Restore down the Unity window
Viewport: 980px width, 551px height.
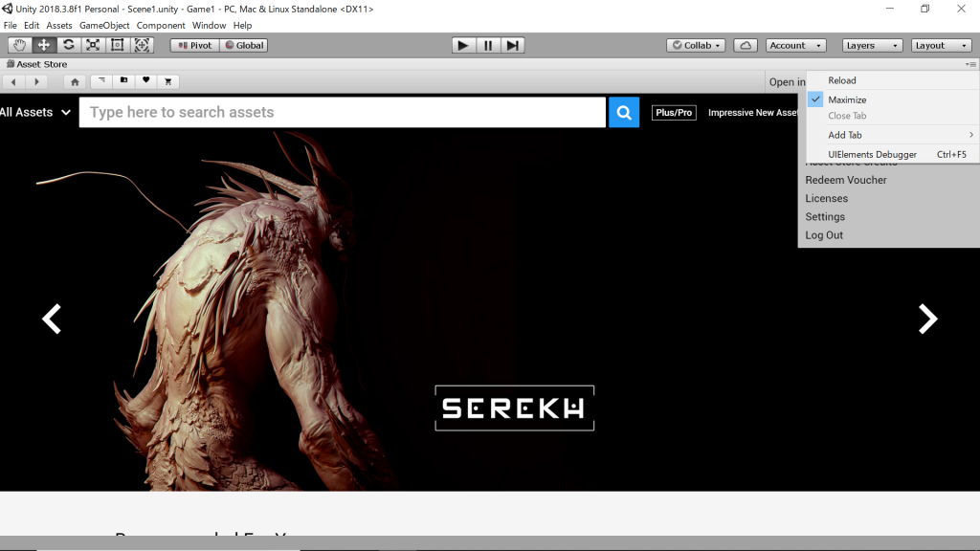(925, 9)
